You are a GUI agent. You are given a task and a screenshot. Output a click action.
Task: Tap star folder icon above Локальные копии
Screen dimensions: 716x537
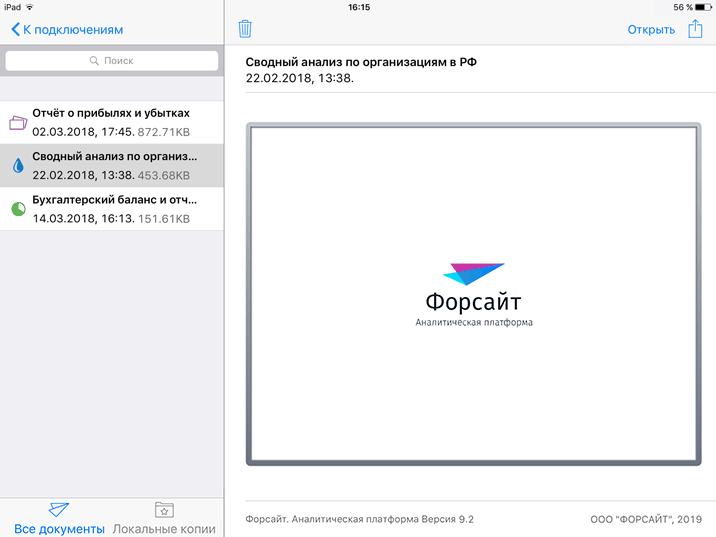point(164,510)
